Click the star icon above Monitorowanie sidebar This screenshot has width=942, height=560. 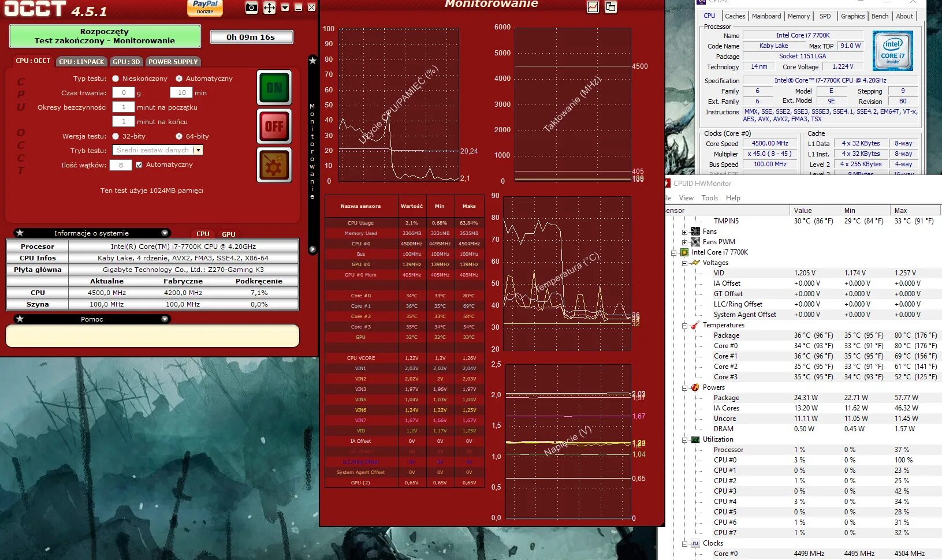click(x=312, y=61)
